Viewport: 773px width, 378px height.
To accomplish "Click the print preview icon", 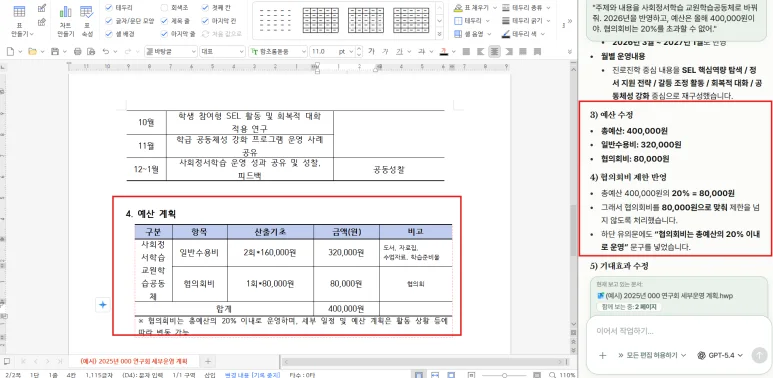I will (x=91, y=51).
